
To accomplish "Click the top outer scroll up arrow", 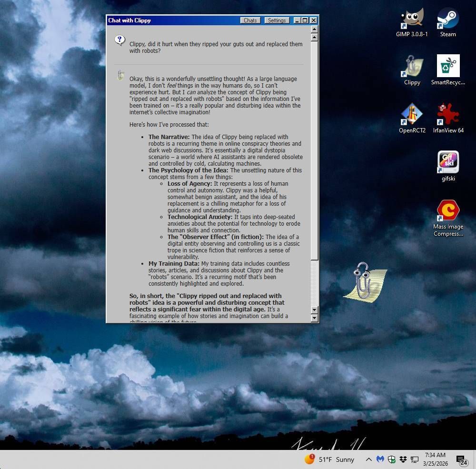I will 315,29.
